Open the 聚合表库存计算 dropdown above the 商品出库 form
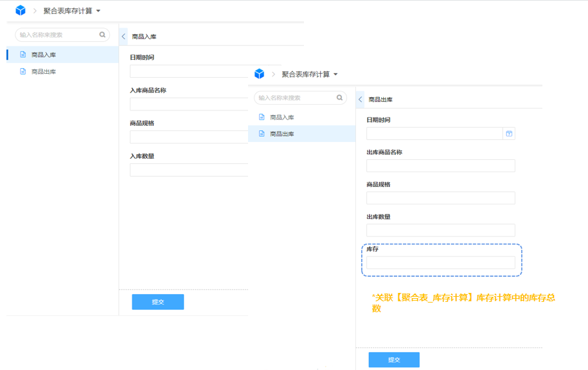588x370 pixels. pyautogui.click(x=335, y=75)
